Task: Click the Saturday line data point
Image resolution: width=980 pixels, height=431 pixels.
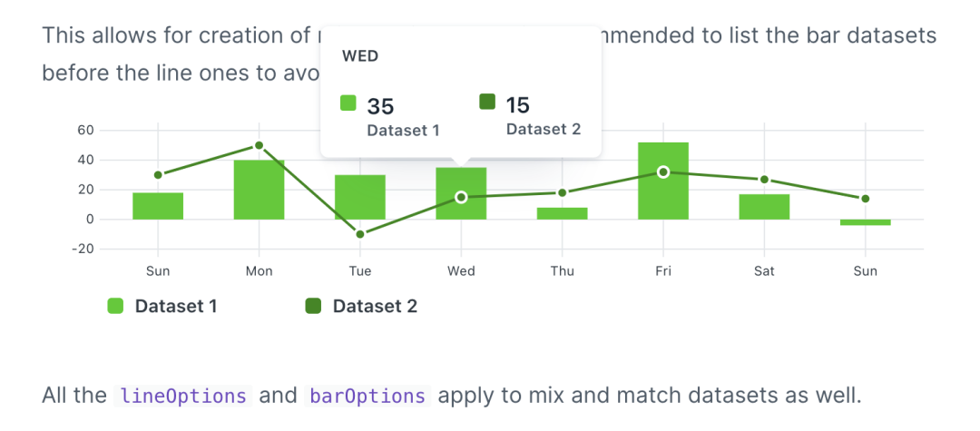Action: click(x=764, y=180)
